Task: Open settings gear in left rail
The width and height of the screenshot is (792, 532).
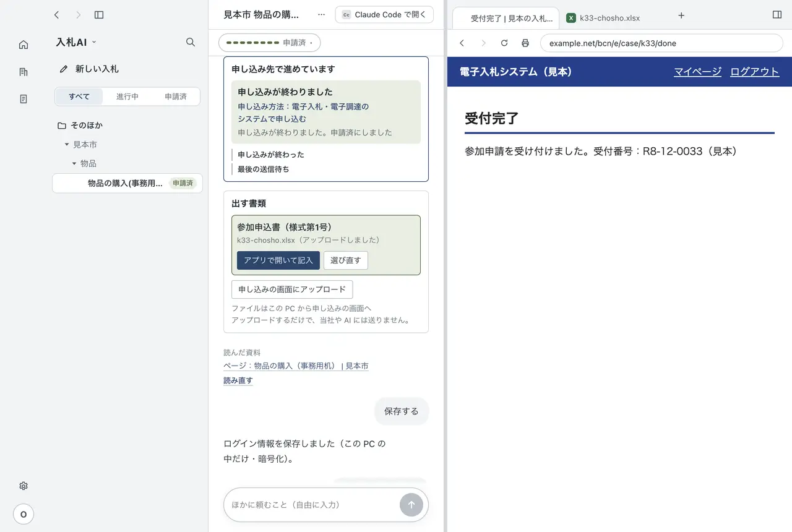Action: (24, 486)
